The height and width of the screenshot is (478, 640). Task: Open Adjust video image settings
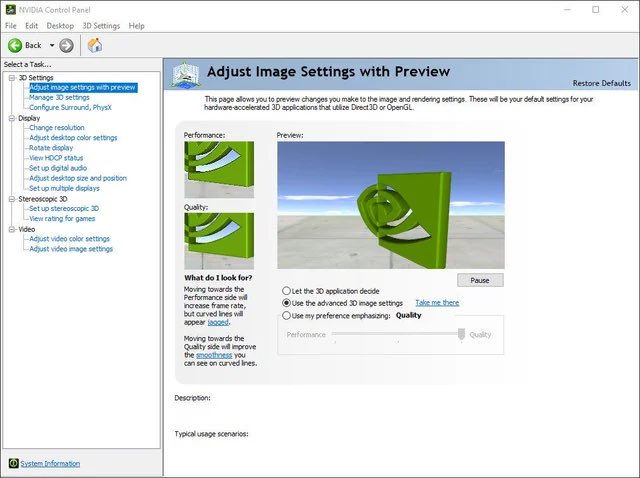tap(71, 249)
